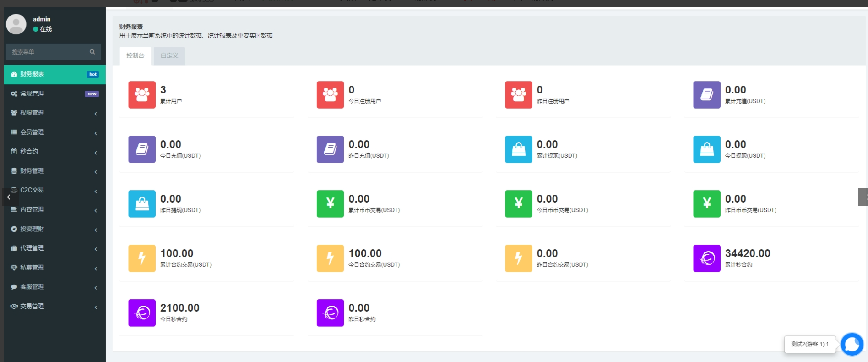Screen dimensions: 868x362
Task: Expand the 会员管理 sidebar menu
Action: click(x=53, y=132)
